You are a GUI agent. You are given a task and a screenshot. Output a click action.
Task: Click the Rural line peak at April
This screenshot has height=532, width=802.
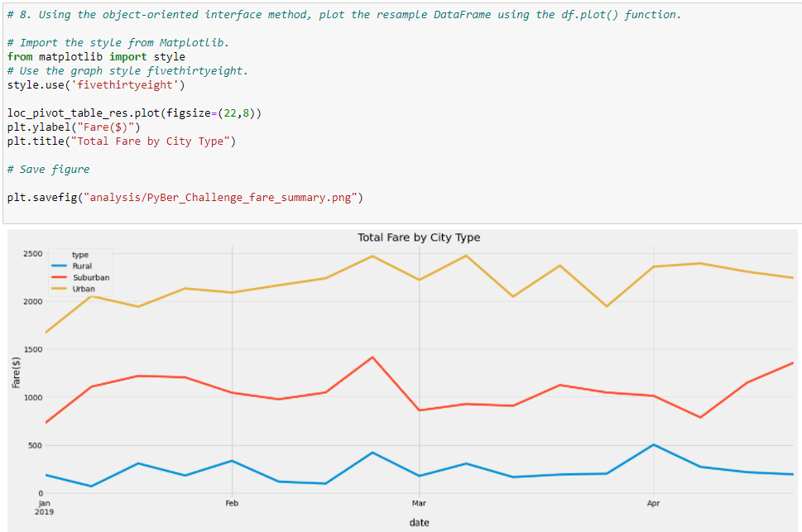tap(653, 444)
